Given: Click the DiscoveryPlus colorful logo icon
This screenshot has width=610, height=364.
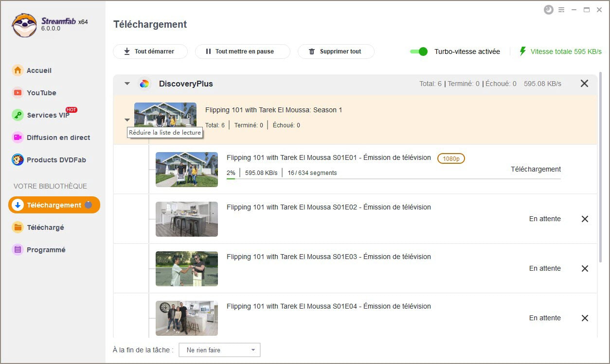Looking at the screenshot, I should pos(144,84).
